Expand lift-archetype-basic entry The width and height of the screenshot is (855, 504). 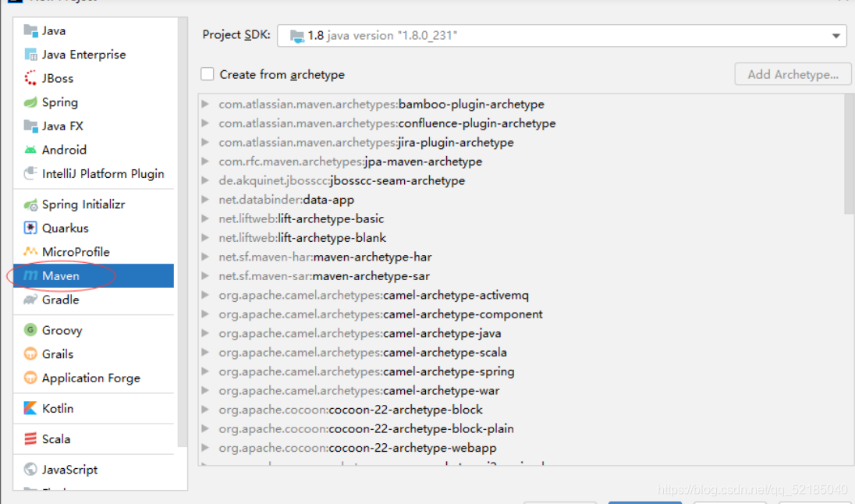[205, 218]
